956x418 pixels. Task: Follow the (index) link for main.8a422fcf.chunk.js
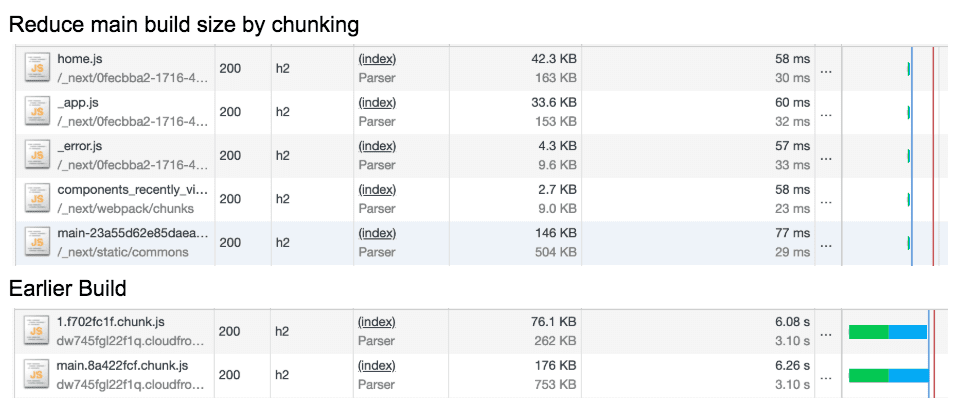tap(376, 366)
